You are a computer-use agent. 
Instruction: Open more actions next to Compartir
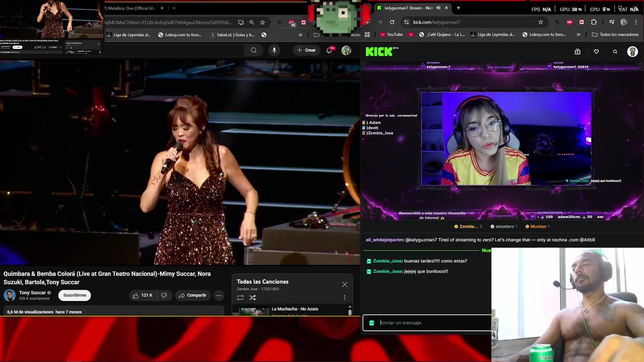click(x=219, y=295)
